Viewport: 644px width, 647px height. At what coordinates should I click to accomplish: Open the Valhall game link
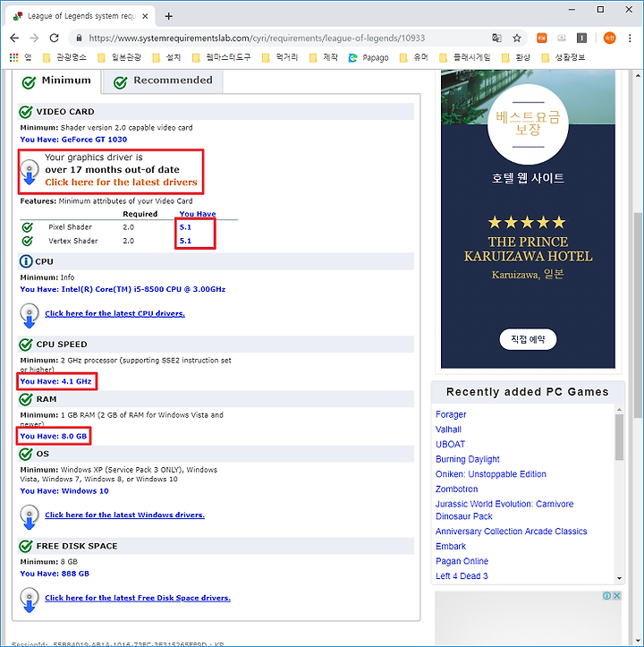point(448,430)
